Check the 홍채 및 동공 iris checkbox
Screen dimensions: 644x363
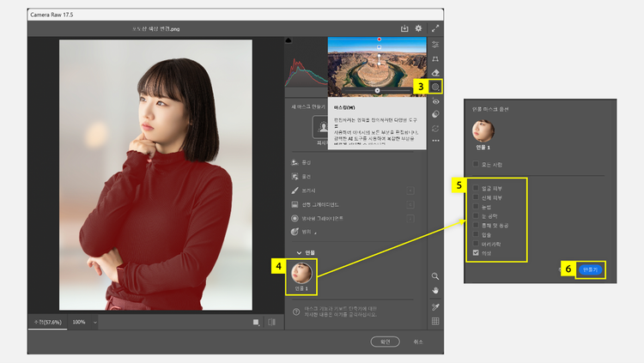[x=476, y=225]
